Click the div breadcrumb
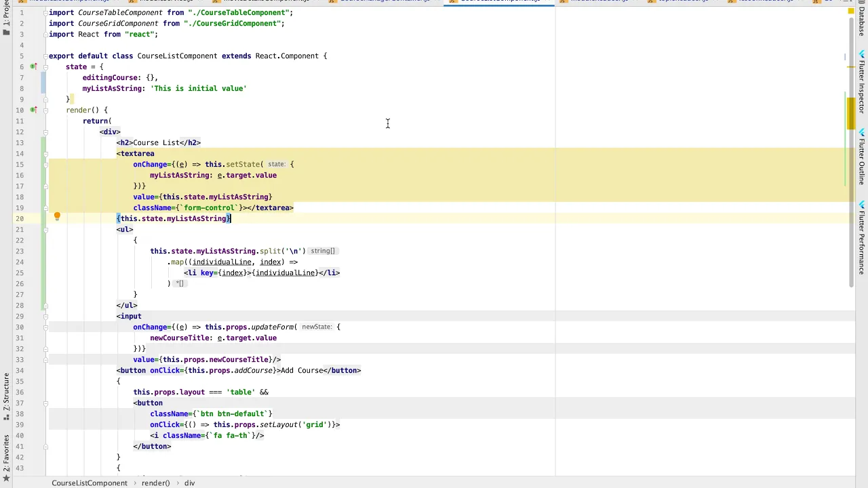Image resolution: width=868 pixels, height=488 pixels. (x=189, y=483)
